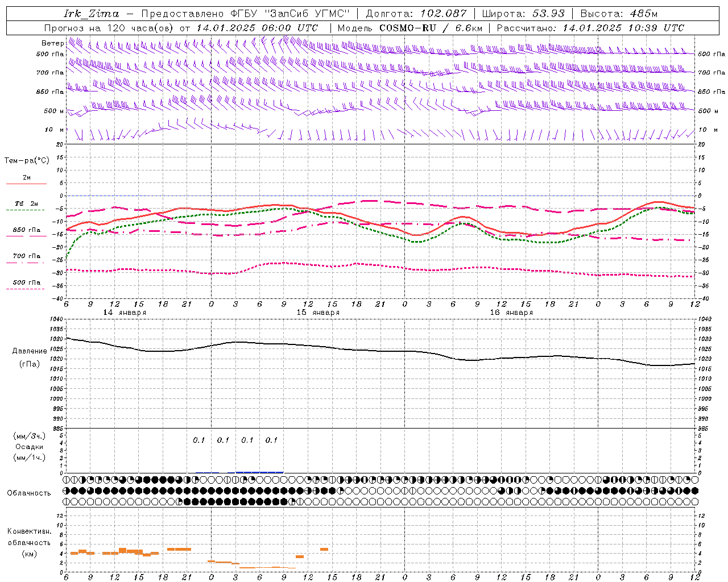Click the 2м temperature legend entry
The height and width of the screenshot is (582, 728).
tap(27, 178)
